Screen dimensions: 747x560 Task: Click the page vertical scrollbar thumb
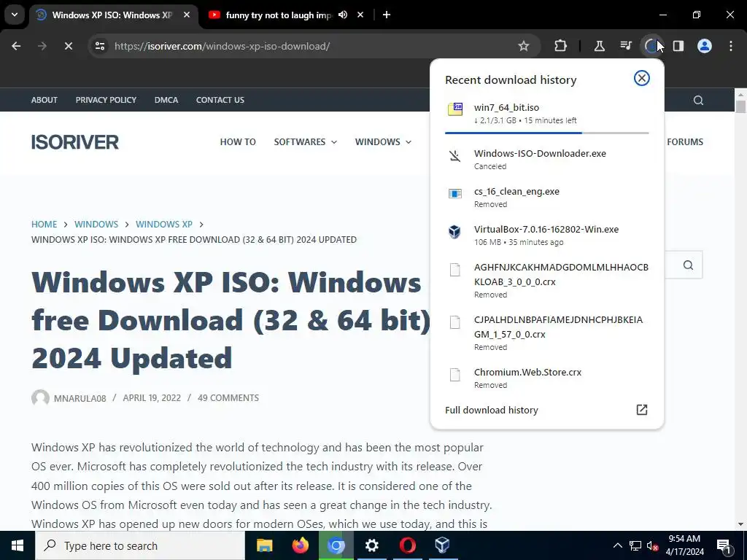pos(741,106)
